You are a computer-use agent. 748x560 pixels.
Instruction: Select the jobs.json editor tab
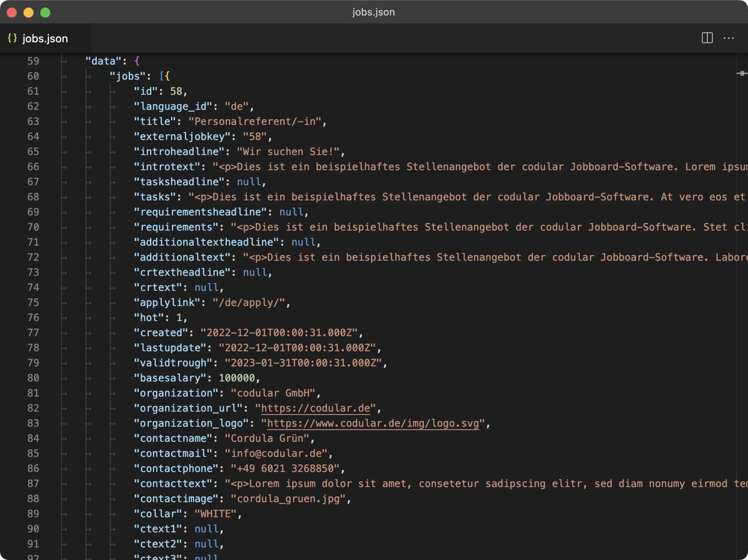[x=45, y=38]
